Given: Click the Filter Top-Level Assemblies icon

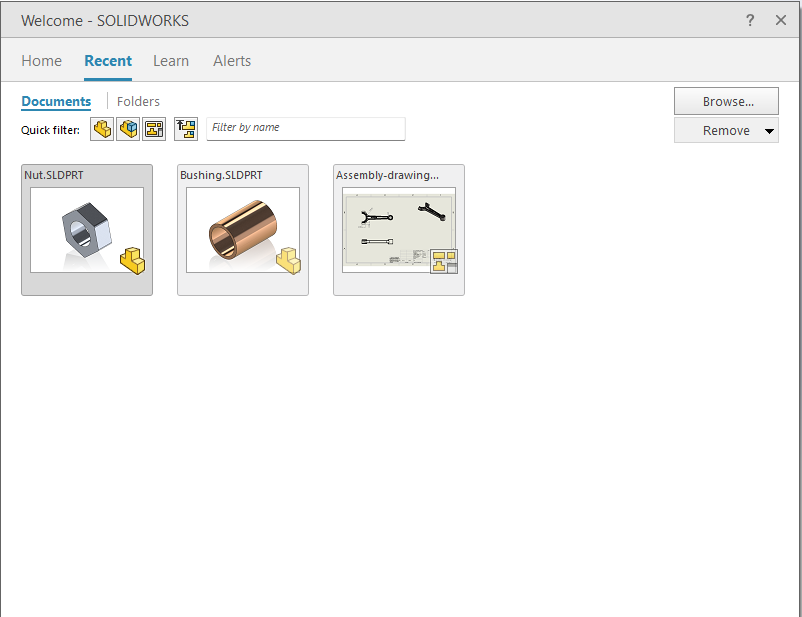Looking at the screenshot, I should [x=186, y=129].
